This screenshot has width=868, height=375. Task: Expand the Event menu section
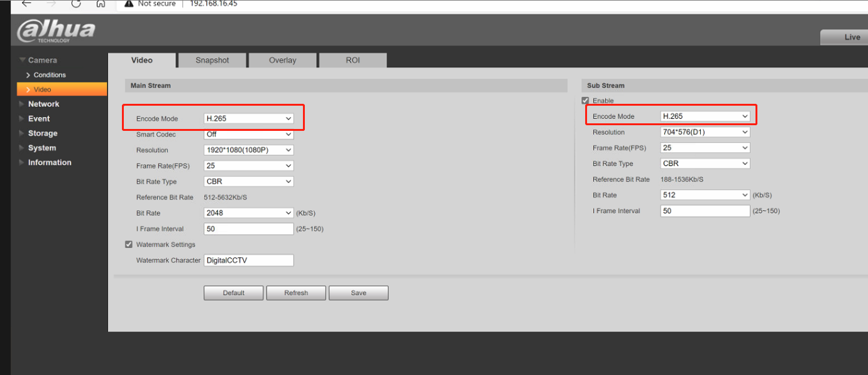click(38, 118)
